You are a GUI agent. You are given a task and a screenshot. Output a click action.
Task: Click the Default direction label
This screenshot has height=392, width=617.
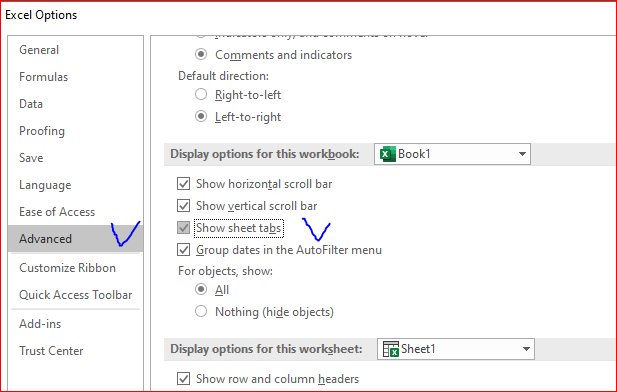coord(223,76)
